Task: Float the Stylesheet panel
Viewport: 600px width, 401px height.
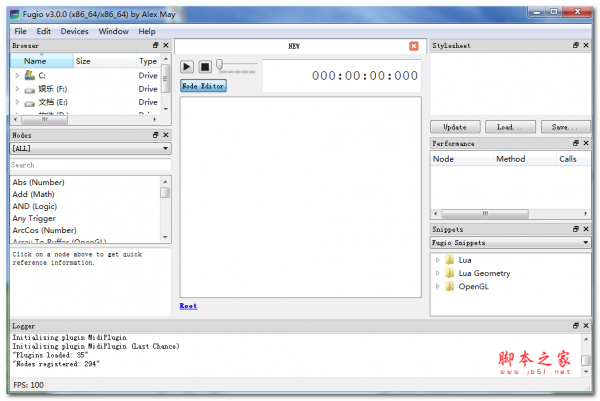Action: tap(576, 45)
